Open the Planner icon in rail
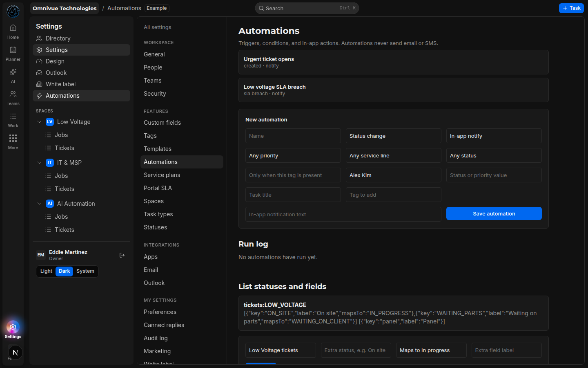The image size is (588, 368). (13, 54)
